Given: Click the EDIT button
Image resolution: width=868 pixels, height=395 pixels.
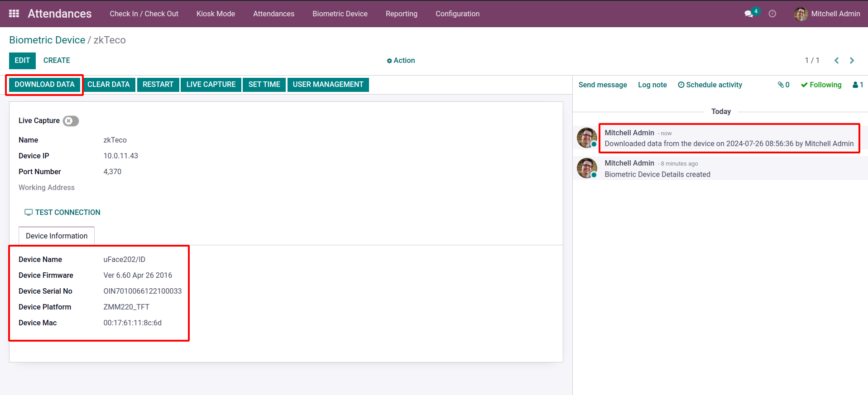Looking at the screenshot, I should [22, 61].
